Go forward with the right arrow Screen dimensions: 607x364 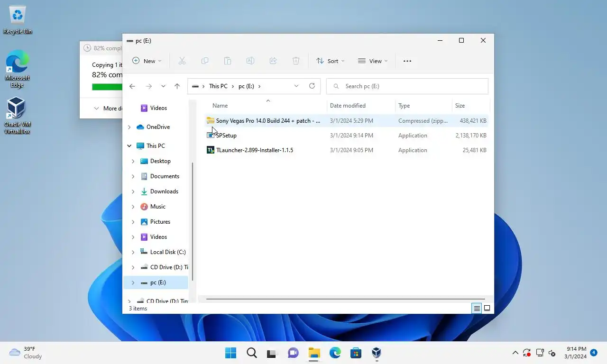[x=148, y=86]
